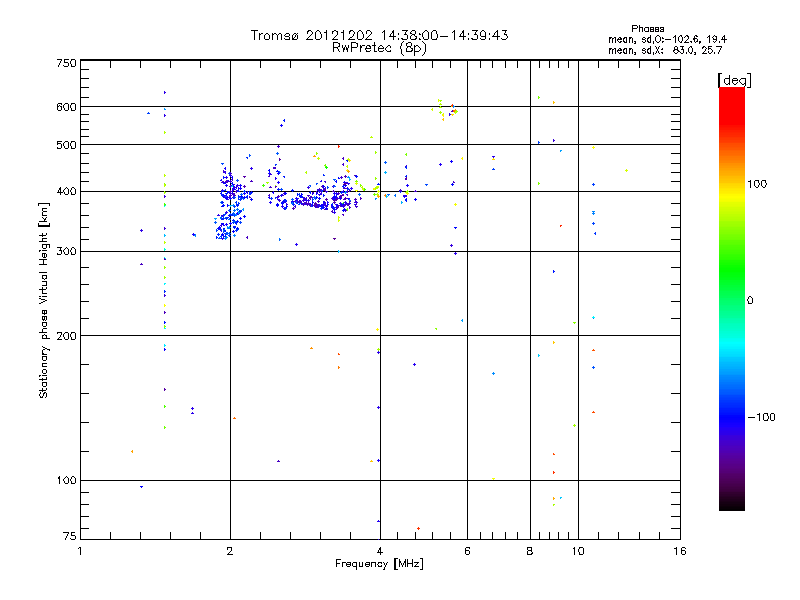The height and width of the screenshot is (600, 800).
Task: Click the '75' height axis tick label
Action: coord(70,536)
